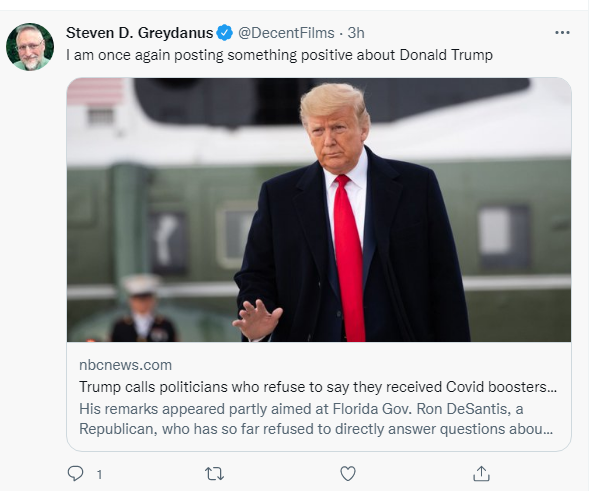Screen dimensions: 593x491
Task: Open the @DecentFilms handle link
Action: [286, 33]
